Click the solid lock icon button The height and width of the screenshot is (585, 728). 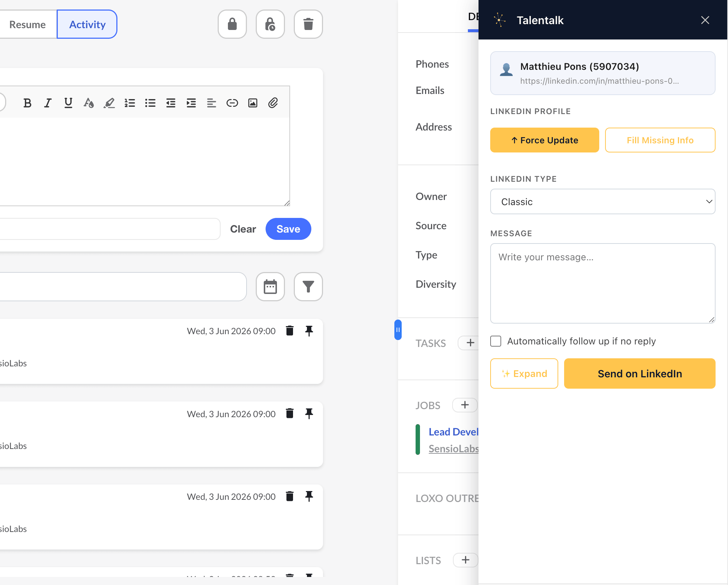tap(232, 24)
